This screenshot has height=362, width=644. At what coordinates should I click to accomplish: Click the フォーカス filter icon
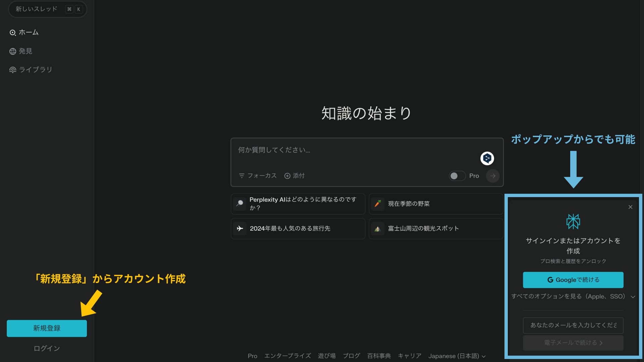coord(241,176)
